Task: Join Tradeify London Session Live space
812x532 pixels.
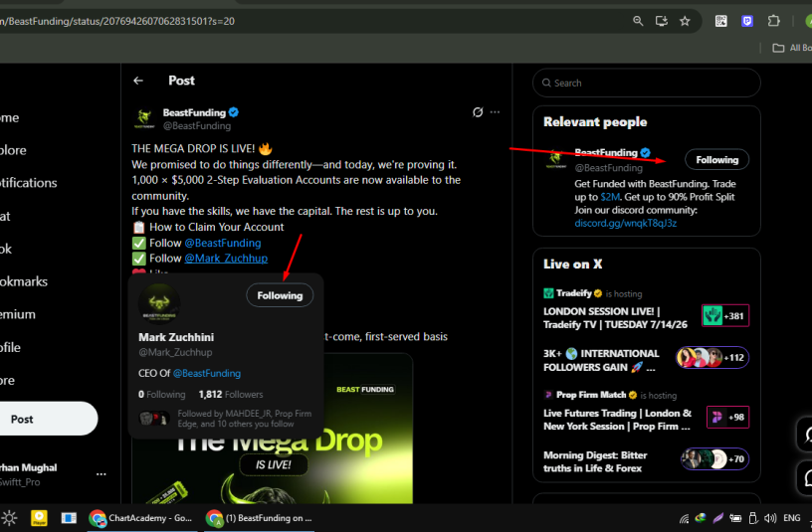Action: tap(646, 310)
